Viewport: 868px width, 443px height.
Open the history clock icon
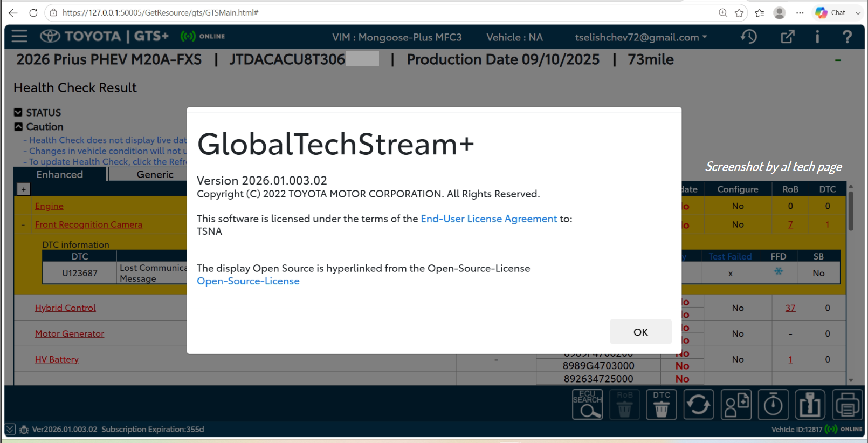(749, 37)
